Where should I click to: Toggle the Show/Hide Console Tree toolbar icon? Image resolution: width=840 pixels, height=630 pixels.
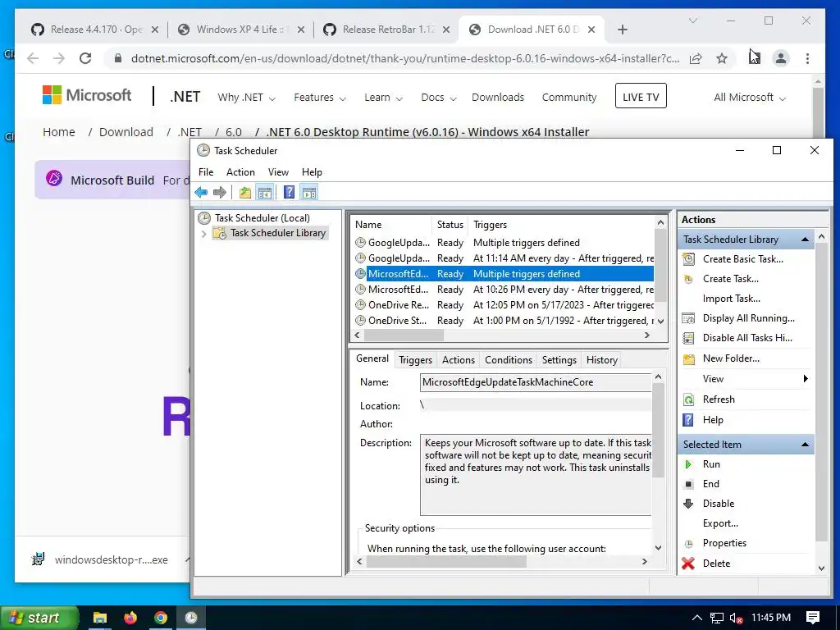265,192
